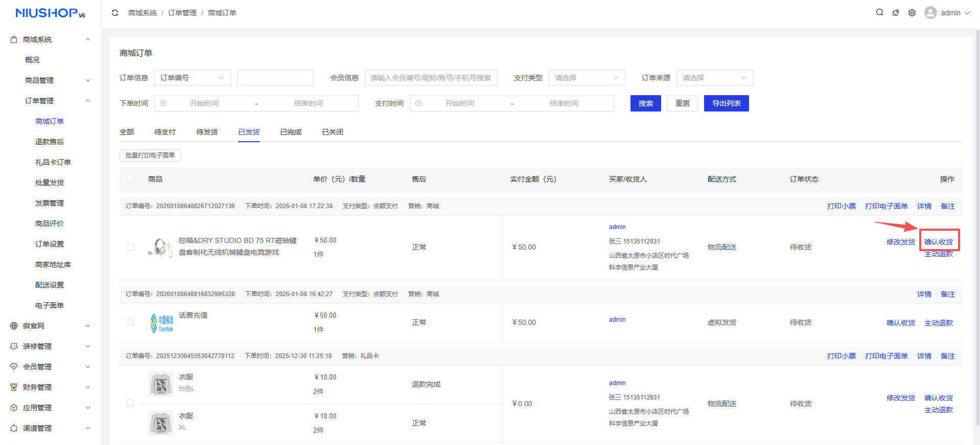Open the 订单编号 dropdown
Image resolution: width=980 pixels, height=445 pixels.
click(193, 78)
